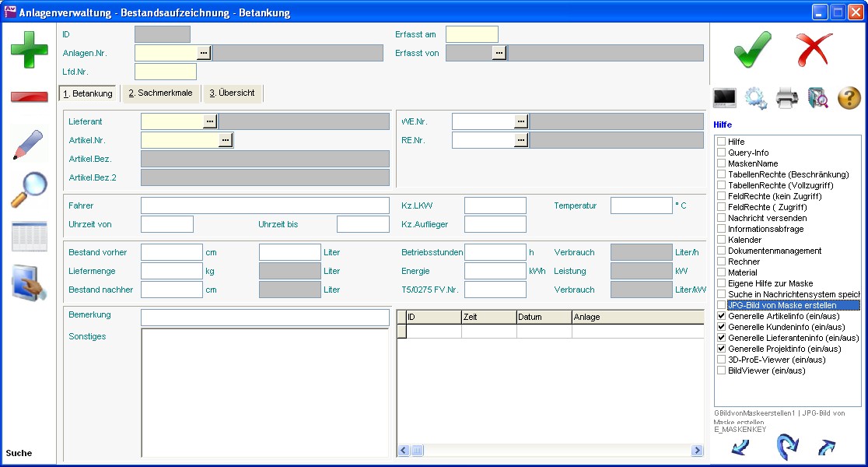Select the pencil edit icon
The width and height of the screenshot is (868, 467).
tap(29, 145)
